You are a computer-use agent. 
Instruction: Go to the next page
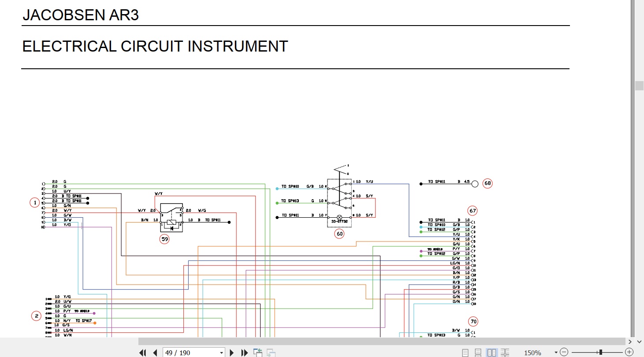232,353
